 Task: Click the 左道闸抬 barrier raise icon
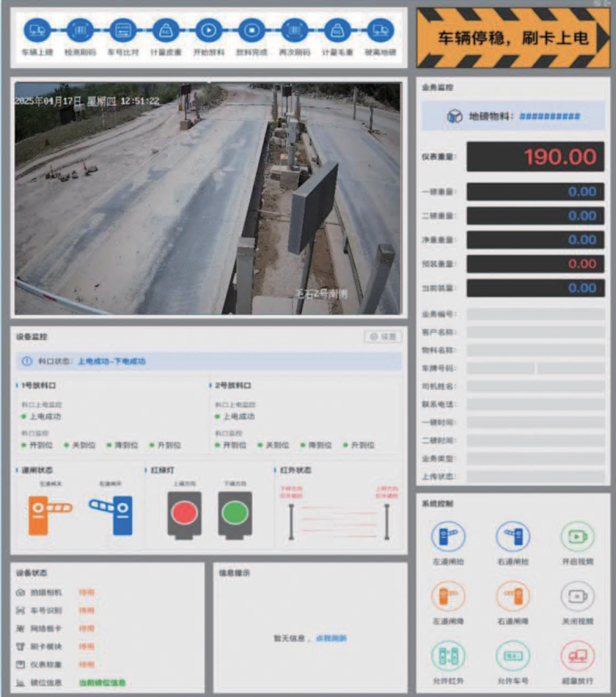(x=448, y=537)
